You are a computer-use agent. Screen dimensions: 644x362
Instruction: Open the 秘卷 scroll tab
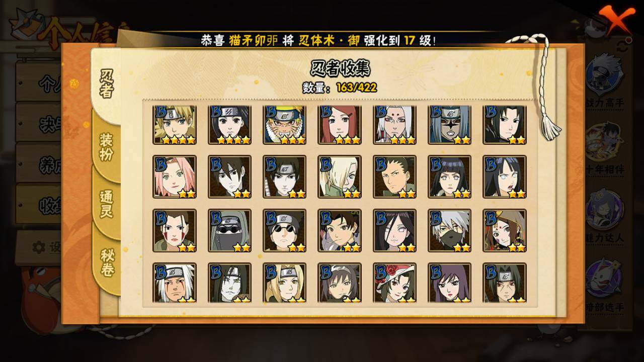(x=107, y=262)
